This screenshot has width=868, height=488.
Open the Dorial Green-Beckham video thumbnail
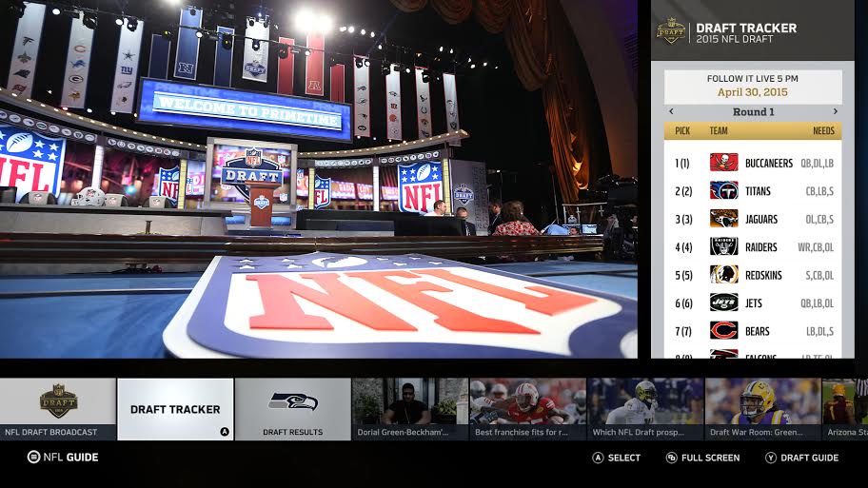click(410, 409)
